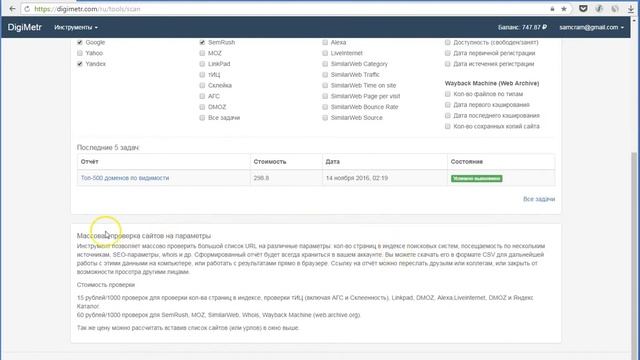
Task: Enable SimilarWeb Page per visit
Action: click(325, 96)
